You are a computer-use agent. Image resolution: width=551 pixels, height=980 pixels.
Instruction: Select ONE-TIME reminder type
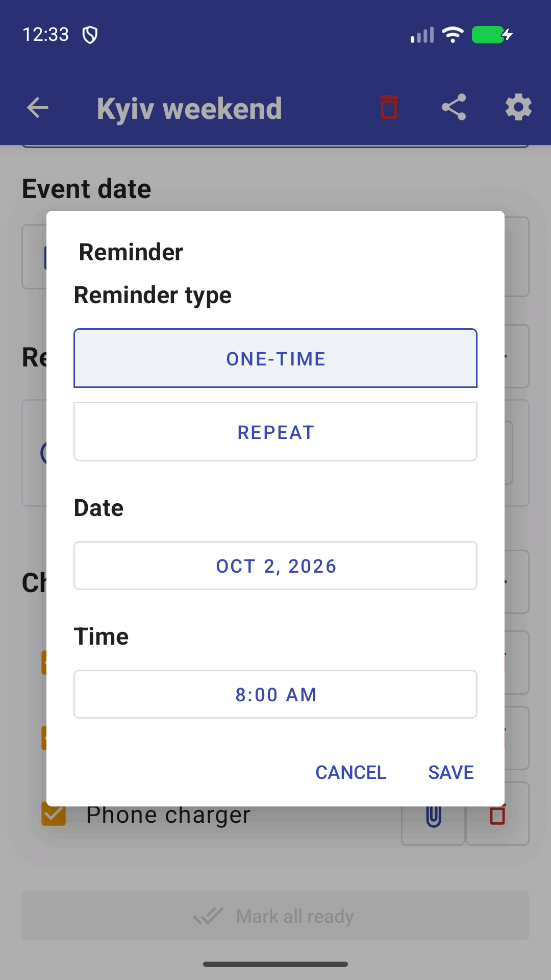point(275,358)
